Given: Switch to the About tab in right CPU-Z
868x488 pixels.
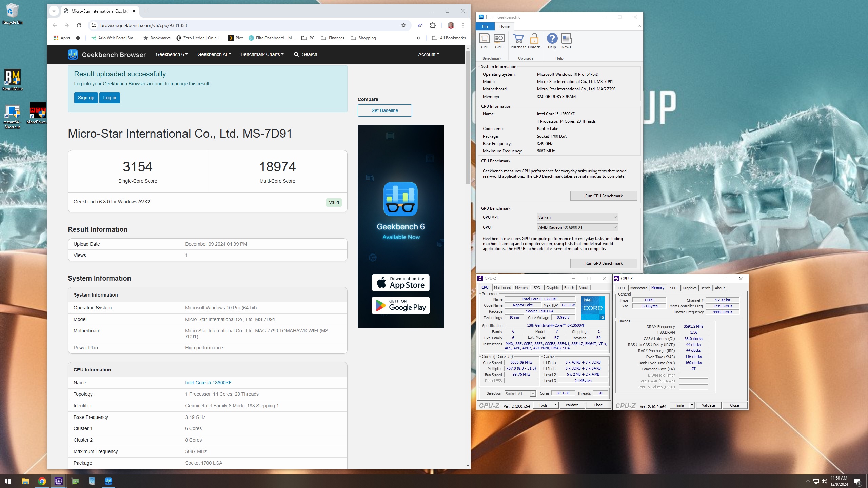Looking at the screenshot, I should pos(719,288).
